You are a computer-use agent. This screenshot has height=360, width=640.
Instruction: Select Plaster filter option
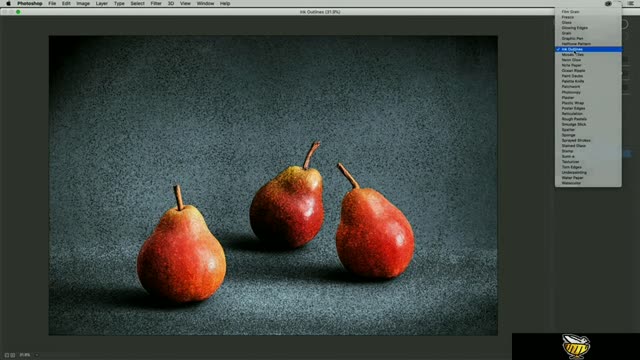point(588,98)
